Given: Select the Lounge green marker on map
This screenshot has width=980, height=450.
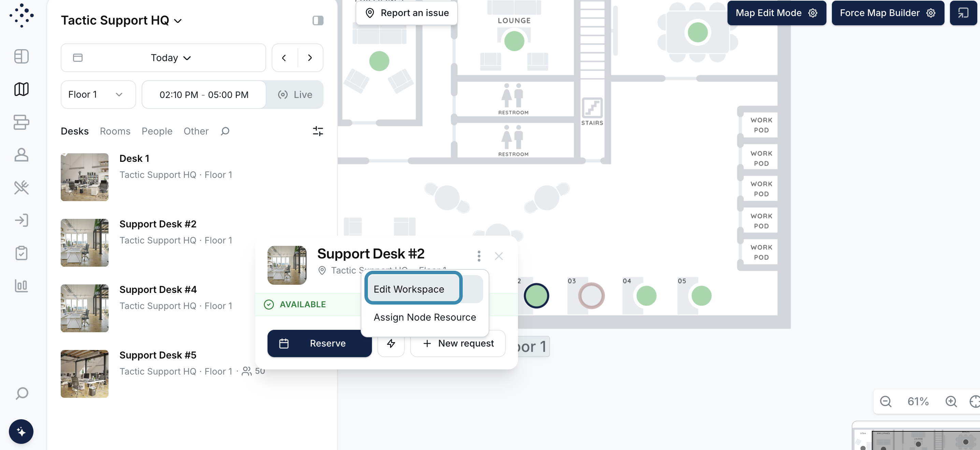Looking at the screenshot, I should [x=514, y=41].
